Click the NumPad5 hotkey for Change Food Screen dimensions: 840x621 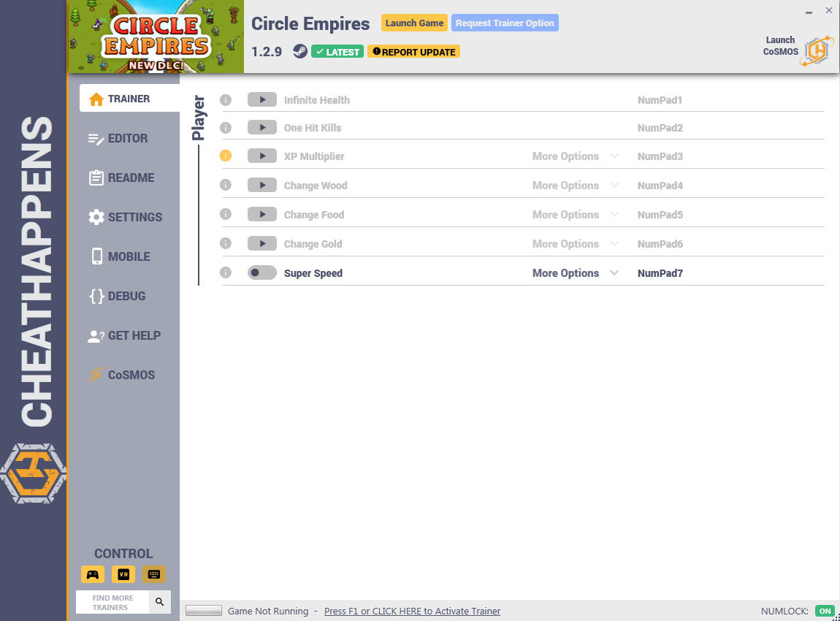point(660,215)
